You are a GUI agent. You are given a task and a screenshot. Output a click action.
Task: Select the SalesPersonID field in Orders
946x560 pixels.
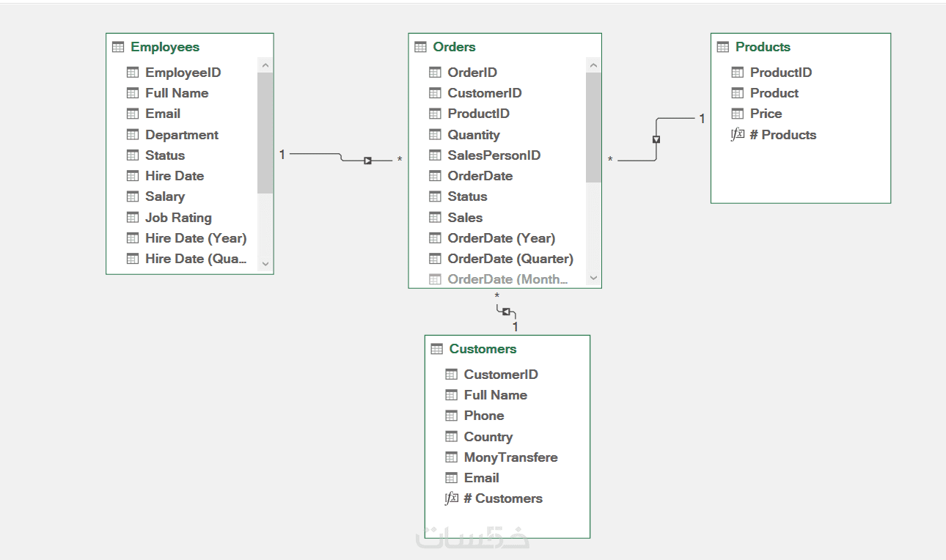tap(494, 155)
